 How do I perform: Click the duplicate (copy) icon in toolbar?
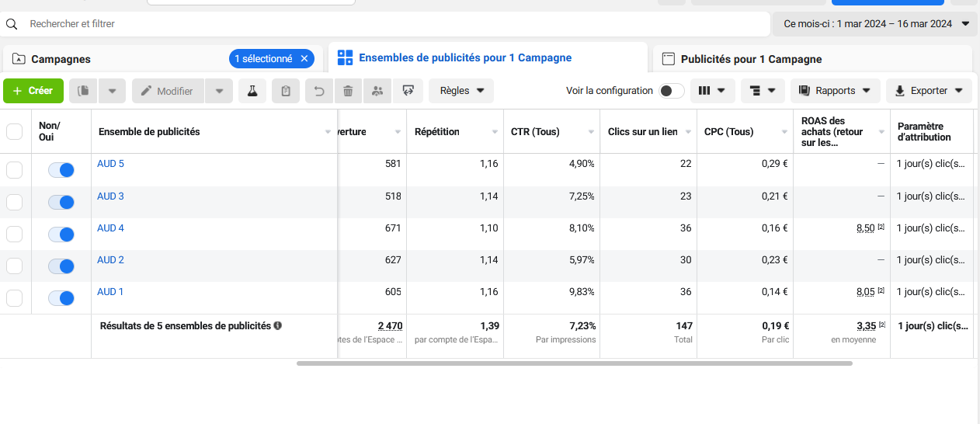click(83, 91)
